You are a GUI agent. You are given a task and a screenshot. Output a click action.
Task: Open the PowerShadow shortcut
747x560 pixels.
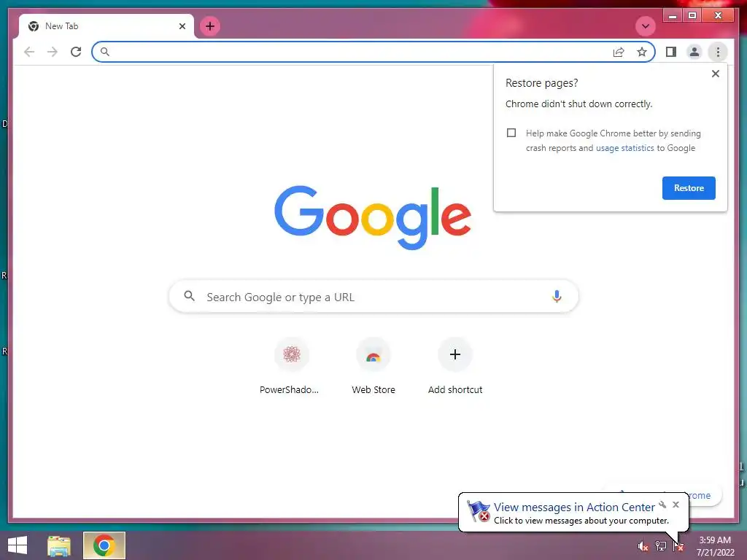pos(292,366)
